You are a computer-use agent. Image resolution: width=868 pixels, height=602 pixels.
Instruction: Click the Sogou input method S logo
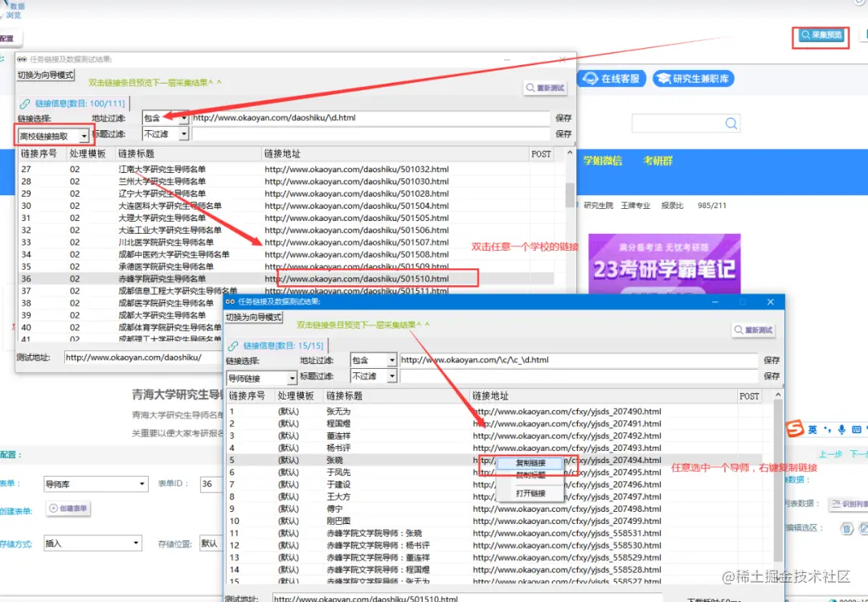pos(795,428)
